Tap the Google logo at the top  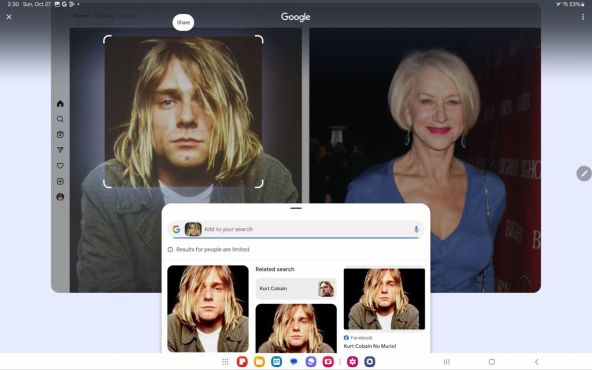296,17
